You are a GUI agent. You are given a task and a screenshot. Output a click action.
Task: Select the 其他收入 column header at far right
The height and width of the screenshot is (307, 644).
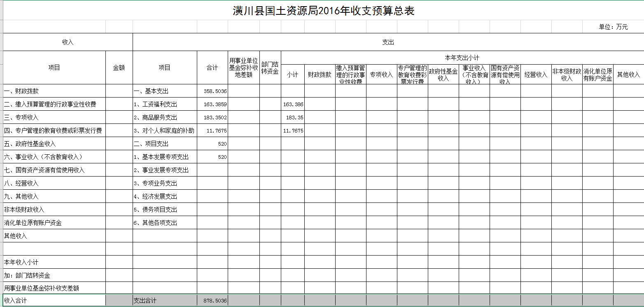(628, 74)
